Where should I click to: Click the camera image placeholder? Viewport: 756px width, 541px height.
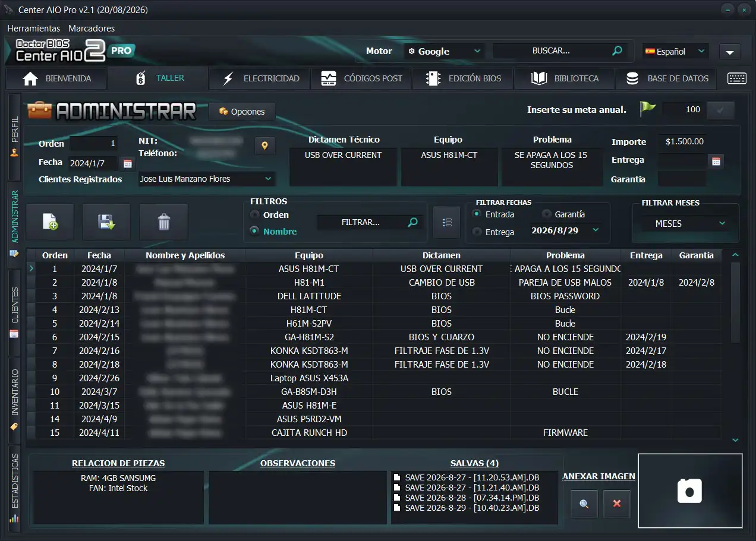[x=690, y=491]
